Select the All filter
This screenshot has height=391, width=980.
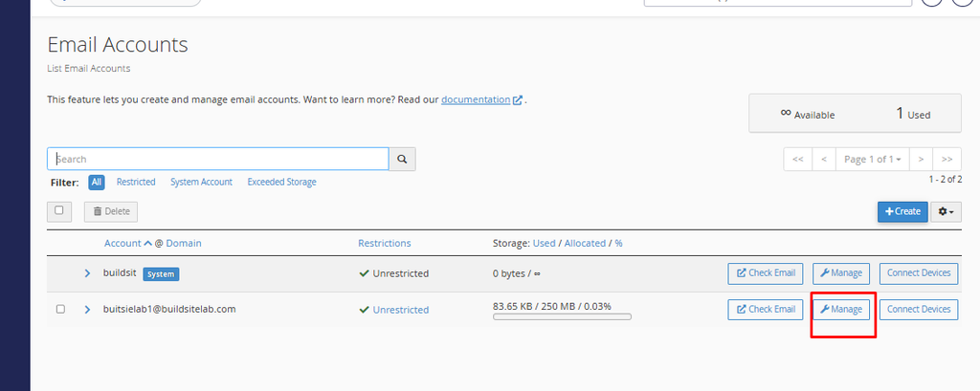(x=97, y=182)
